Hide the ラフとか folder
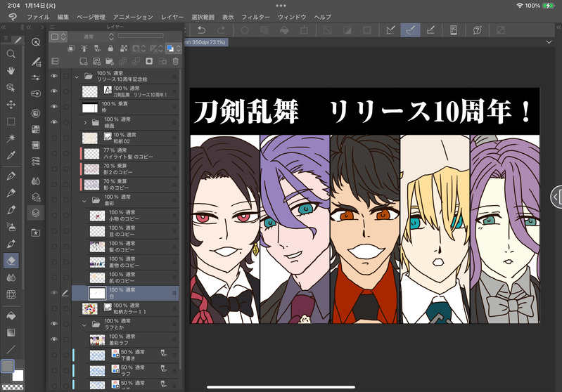This screenshot has height=392, width=562. pos(54,324)
